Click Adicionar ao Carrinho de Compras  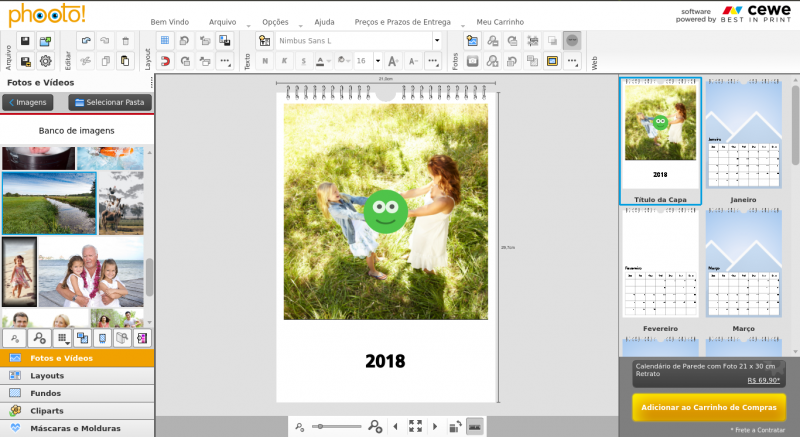pyautogui.click(x=709, y=407)
